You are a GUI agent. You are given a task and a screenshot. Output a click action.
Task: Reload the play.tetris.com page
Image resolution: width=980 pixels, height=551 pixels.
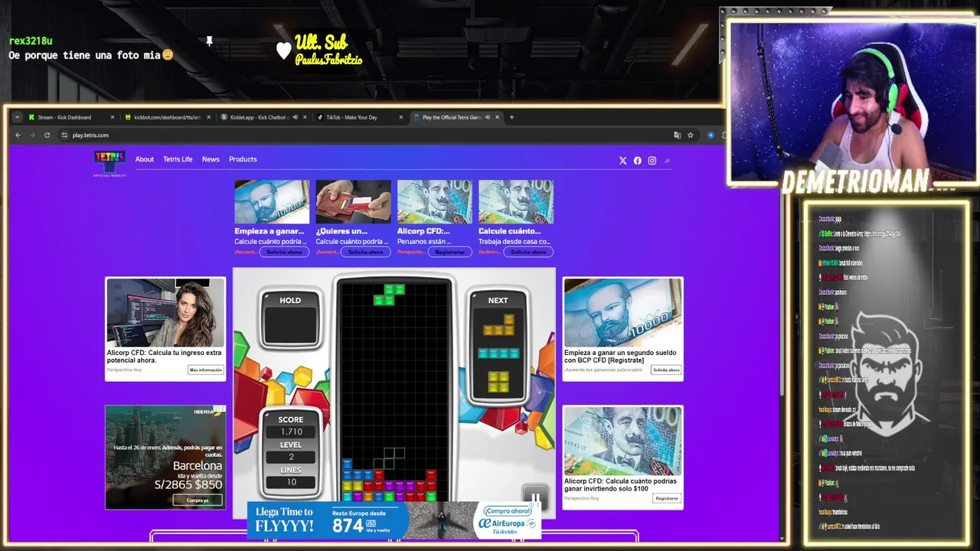pos(47,135)
